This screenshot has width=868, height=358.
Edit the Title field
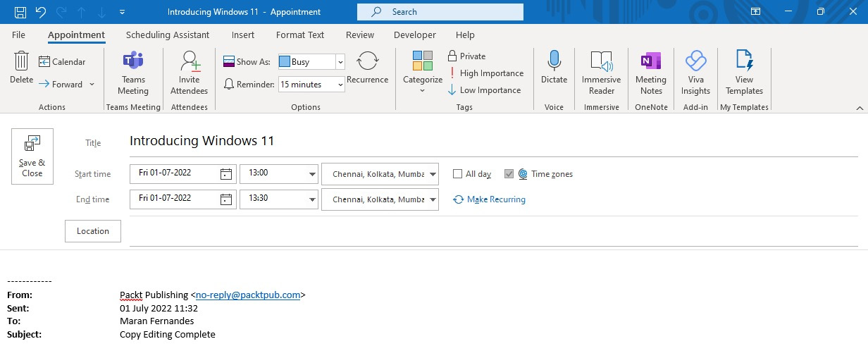click(493, 142)
